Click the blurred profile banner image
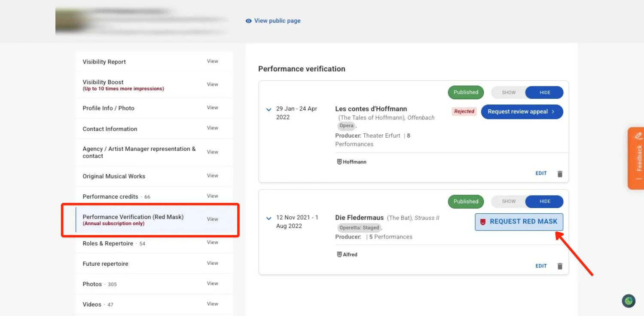Image resolution: width=644 pixels, height=316 pixels. (x=142, y=21)
